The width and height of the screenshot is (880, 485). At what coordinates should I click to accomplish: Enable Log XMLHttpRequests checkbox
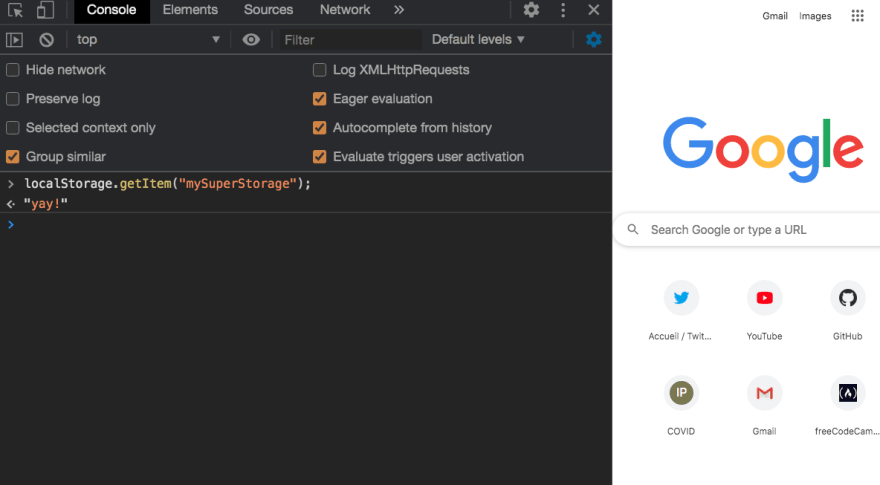[x=319, y=70]
